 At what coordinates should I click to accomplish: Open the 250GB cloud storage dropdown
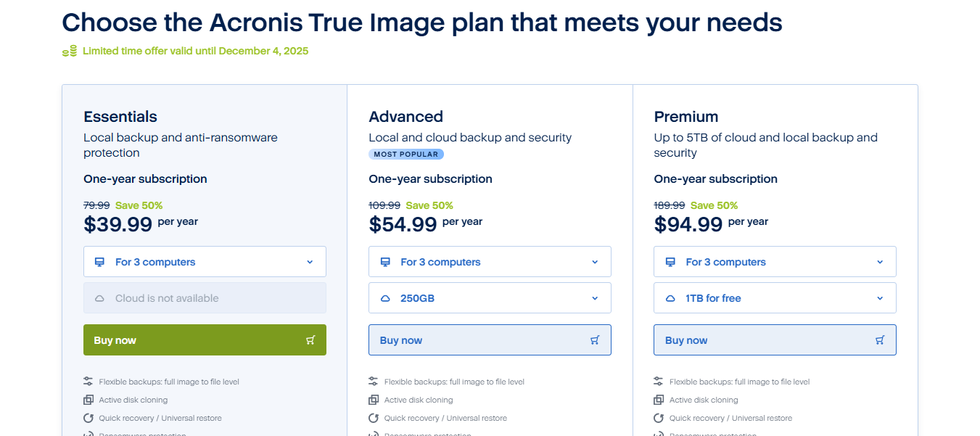[x=490, y=298]
